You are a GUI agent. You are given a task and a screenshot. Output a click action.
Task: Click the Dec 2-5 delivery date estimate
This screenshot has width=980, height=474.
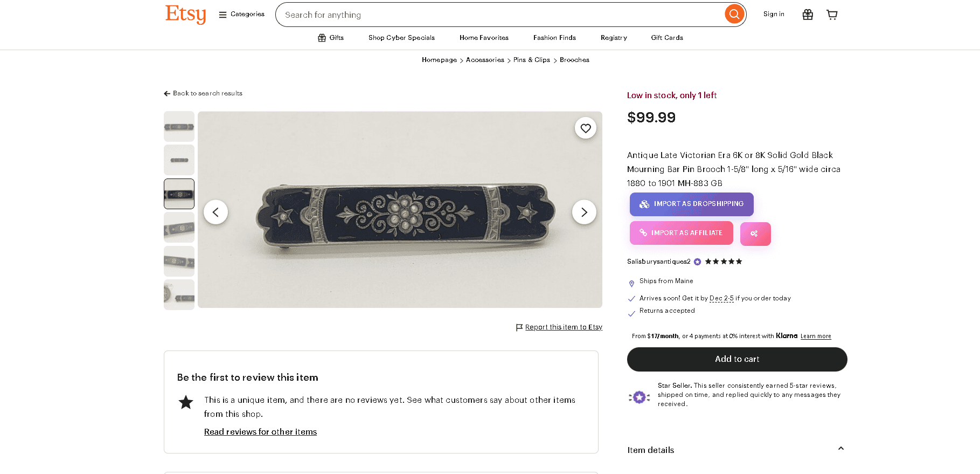(x=721, y=298)
